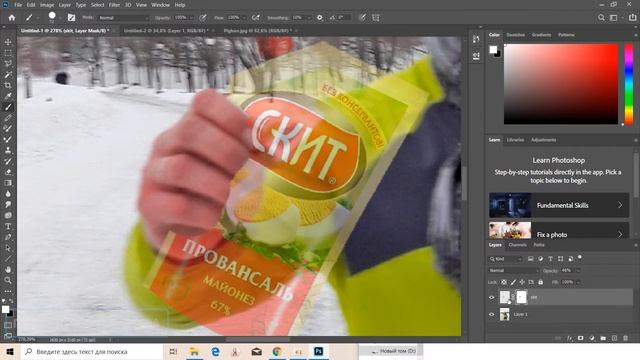
Task: Create a new layer icon
Action: pyautogui.click(x=614, y=338)
